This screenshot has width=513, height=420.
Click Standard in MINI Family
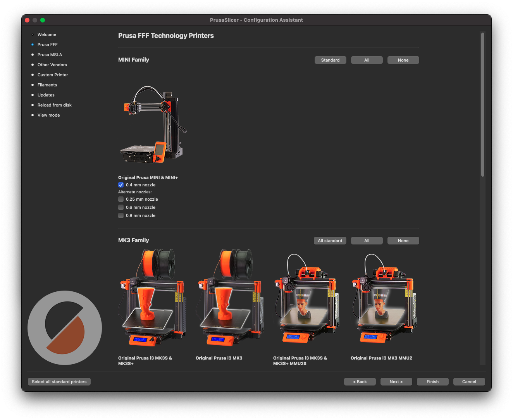(331, 60)
